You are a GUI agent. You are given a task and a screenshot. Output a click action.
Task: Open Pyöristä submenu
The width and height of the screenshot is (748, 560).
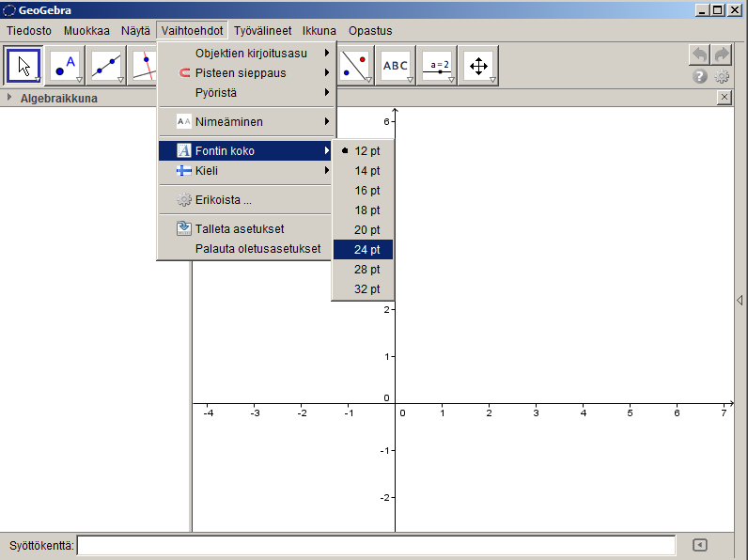245,92
